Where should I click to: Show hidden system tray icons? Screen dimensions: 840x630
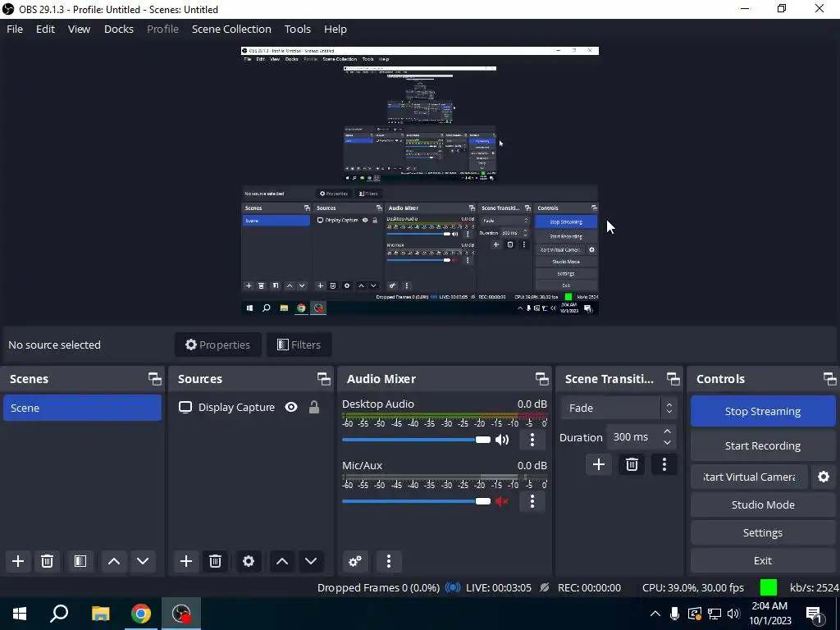tap(655, 614)
